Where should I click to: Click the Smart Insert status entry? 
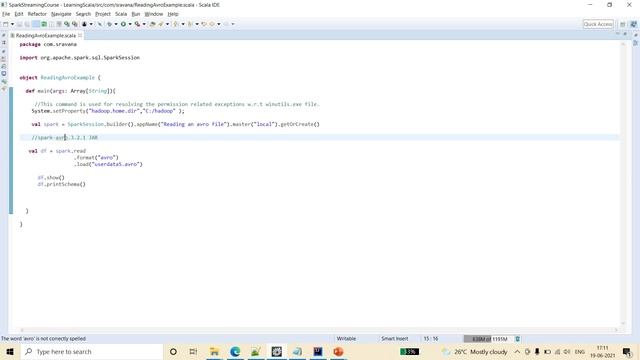(395, 339)
